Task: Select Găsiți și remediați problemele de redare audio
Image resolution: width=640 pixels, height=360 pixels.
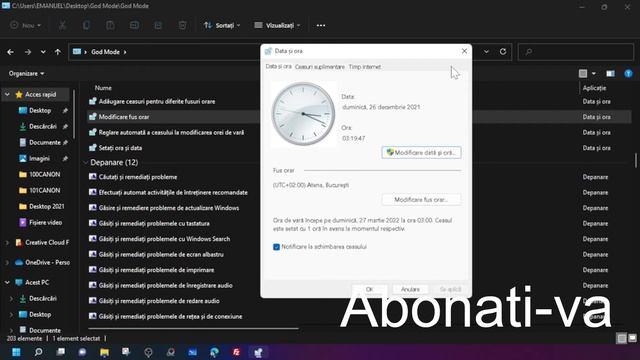Action: [159, 301]
